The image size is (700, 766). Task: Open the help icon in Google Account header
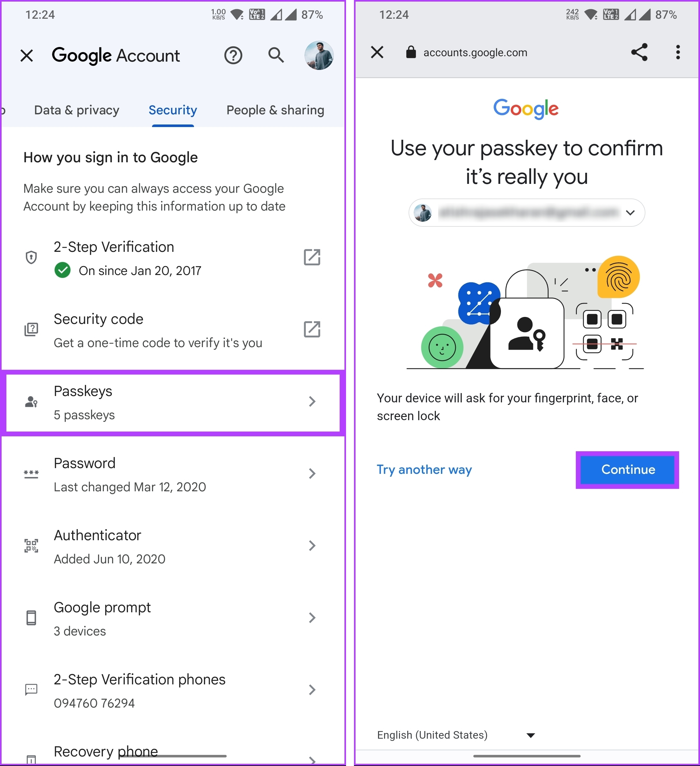pyautogui.click(x=233, y=56)
